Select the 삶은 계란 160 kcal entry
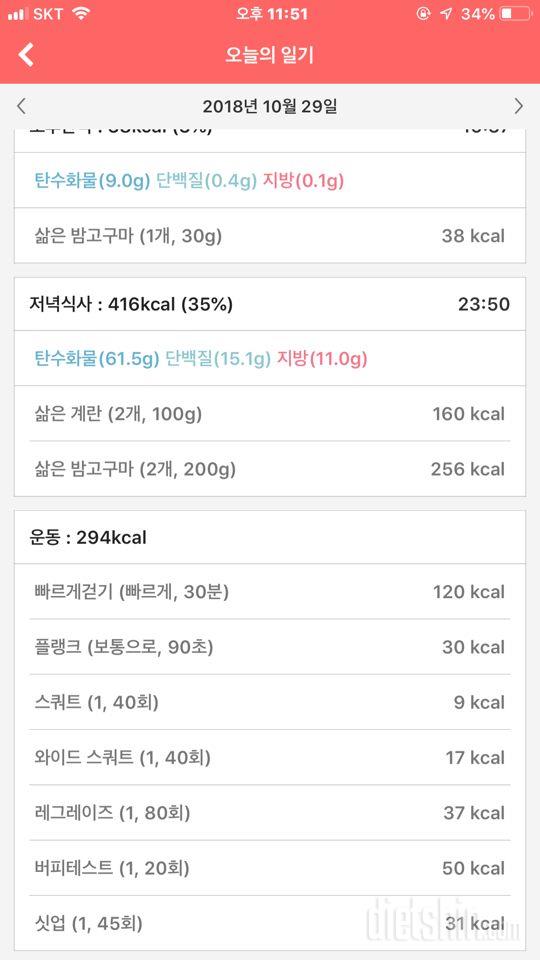 [270, 414]
